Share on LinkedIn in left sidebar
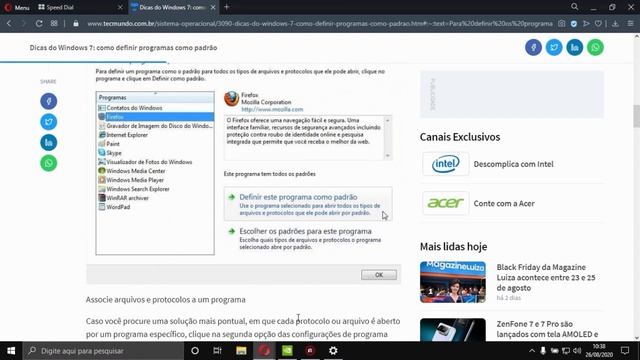Image resolution: width=640 pixels, height=360 pixels. coord(49,142)
